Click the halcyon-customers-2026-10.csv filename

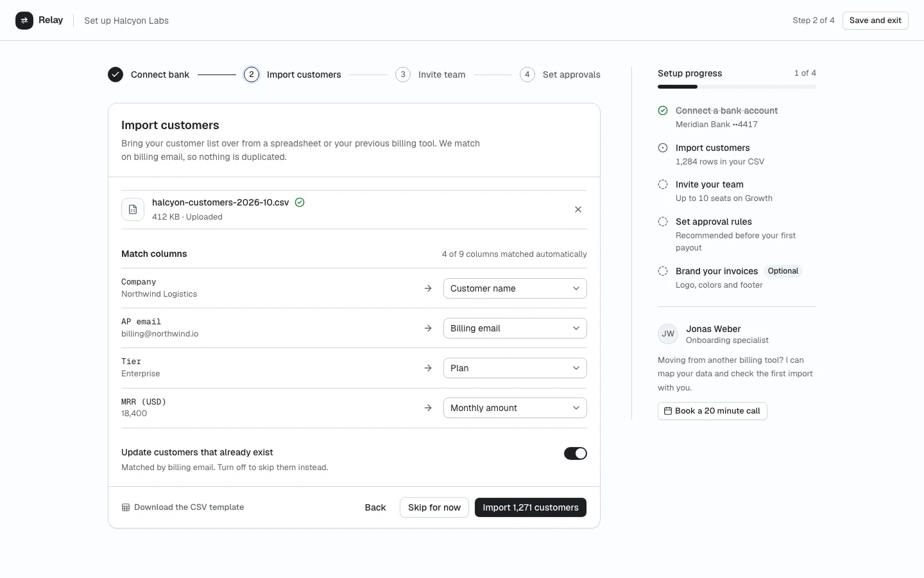point(221,202)
